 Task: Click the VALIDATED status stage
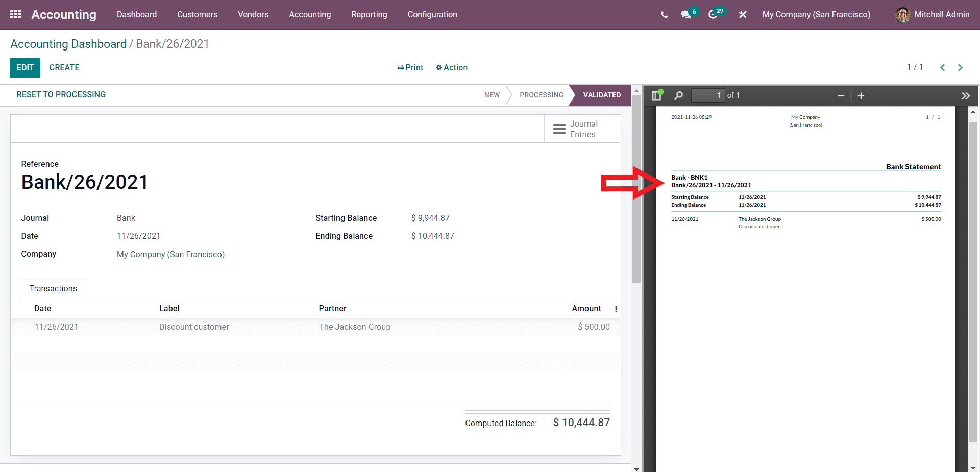click(x=602, y=95)
